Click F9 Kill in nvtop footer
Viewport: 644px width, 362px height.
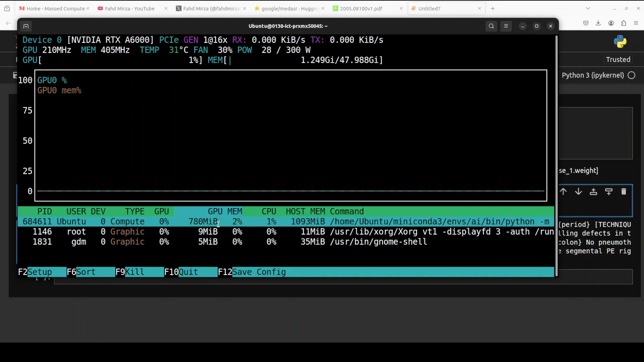coord(134,272)
